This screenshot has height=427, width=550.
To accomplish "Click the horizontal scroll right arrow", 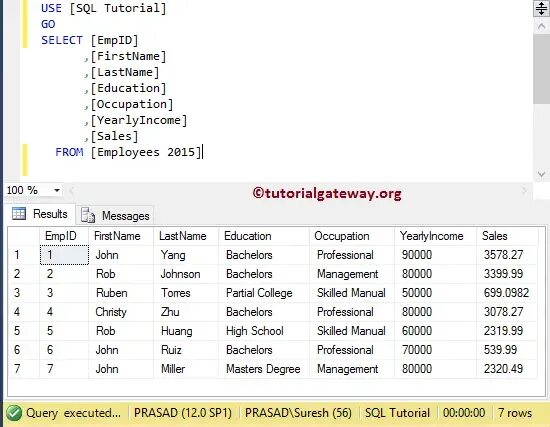I will coord(525,191).
